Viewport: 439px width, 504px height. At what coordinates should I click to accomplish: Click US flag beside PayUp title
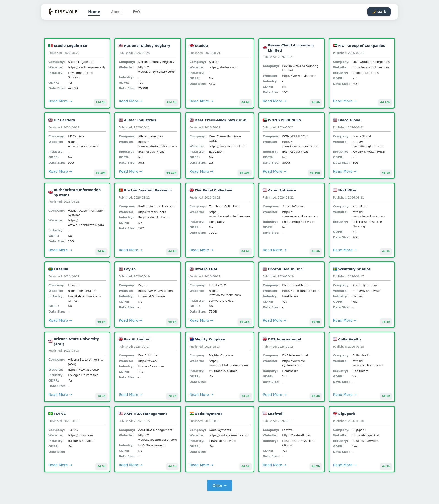click(x=121, y=269)
